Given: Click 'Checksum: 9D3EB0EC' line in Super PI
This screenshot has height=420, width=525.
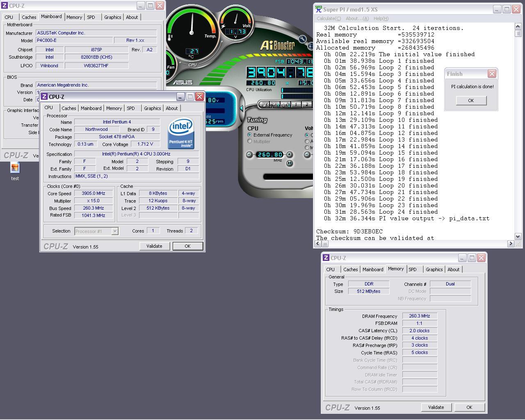Looking at the screenshot, I should pyautogui.click(x=349, y=231).
